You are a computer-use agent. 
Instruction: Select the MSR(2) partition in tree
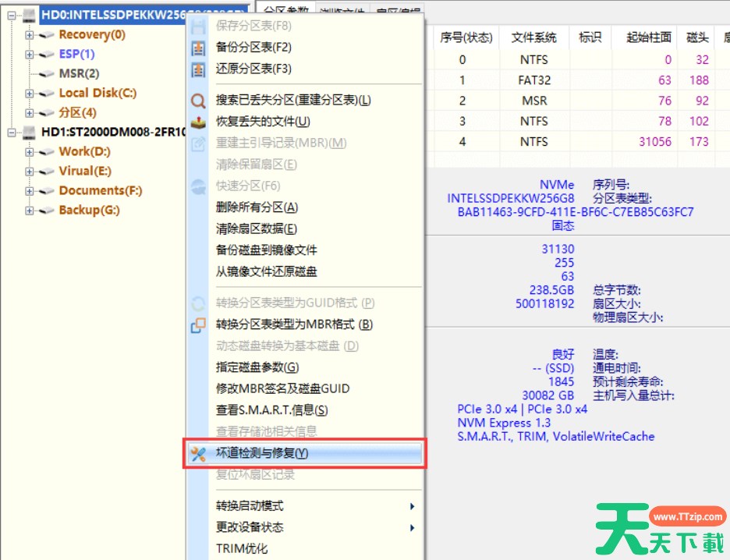coord(79,73)
